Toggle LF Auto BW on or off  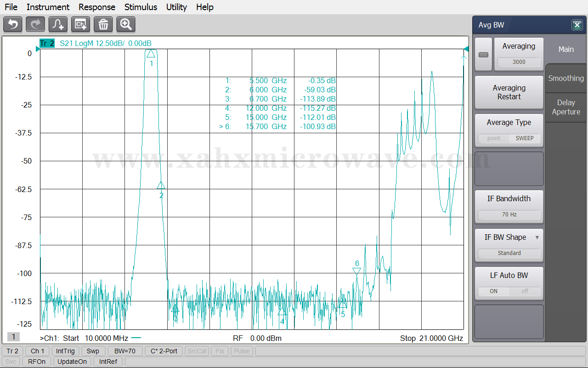pyautogui.click(x=509, y=291)
